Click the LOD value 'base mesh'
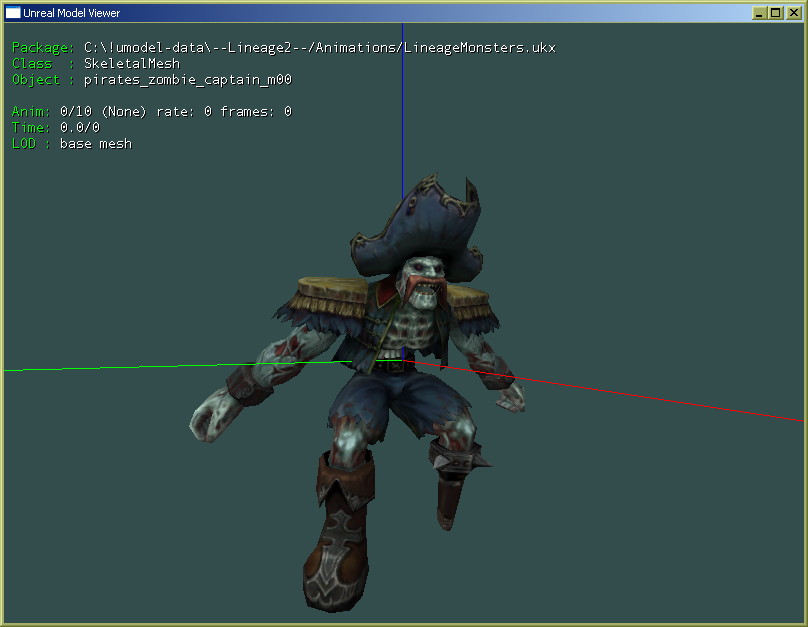The height and width of the screenshot is (627, 808). point(96,144)
